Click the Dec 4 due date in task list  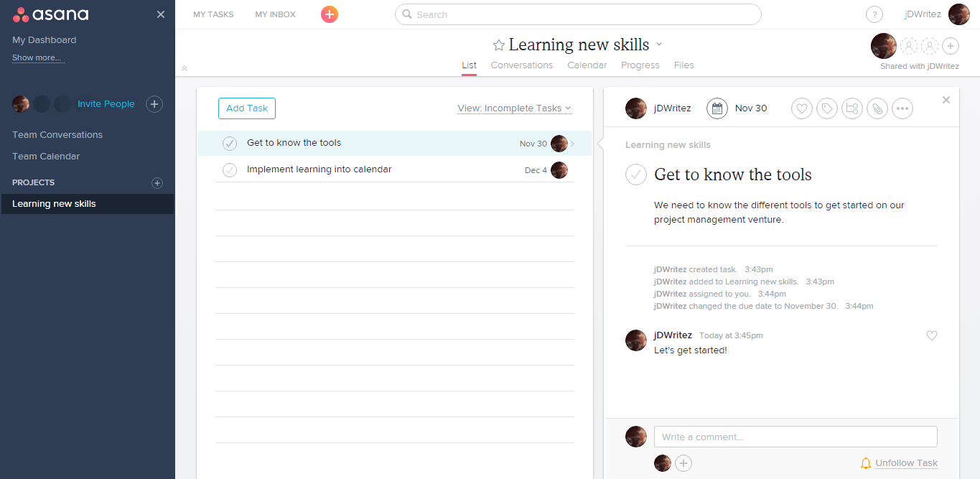pyautogui.click(x=536, y=171)
